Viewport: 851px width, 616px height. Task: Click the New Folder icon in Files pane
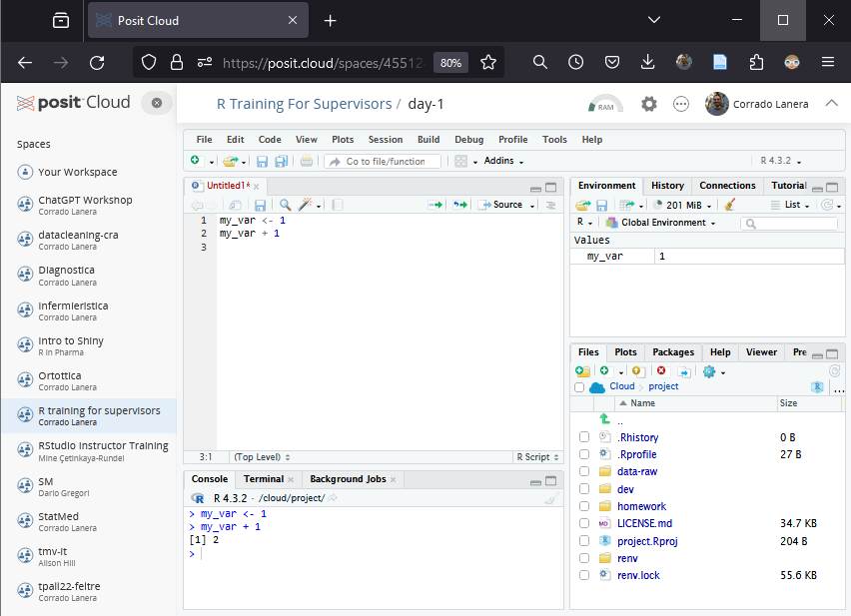point(582,370)
